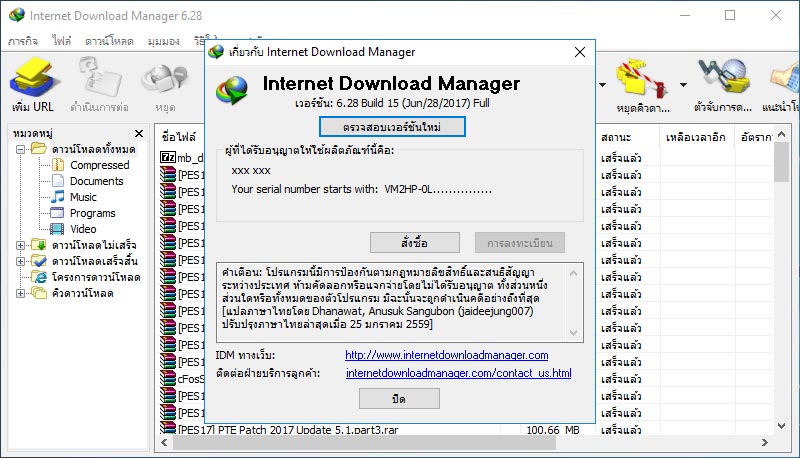
Task: Close the categories (หมวดหมู่) panel
Action: point(139,134)
